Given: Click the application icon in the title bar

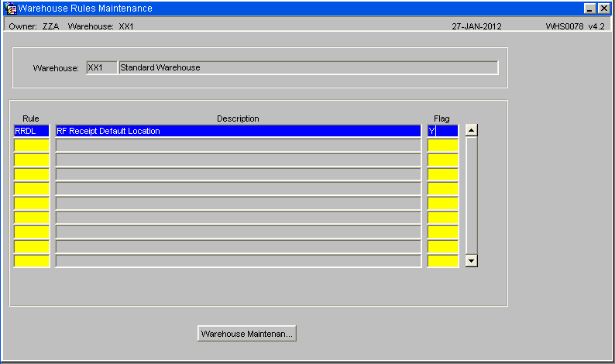Looking at the screenshot, I should (x=11, y=9).
